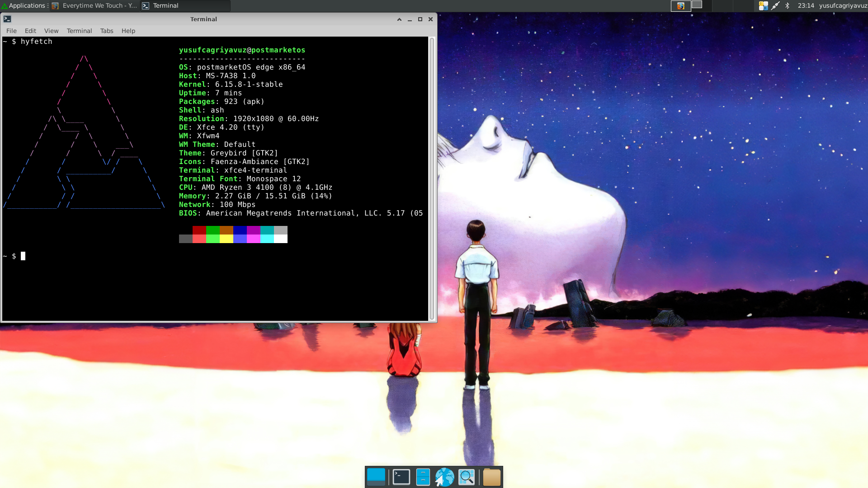Click the 'CPU: AMD Ryzen 3 4100' line

255,187
